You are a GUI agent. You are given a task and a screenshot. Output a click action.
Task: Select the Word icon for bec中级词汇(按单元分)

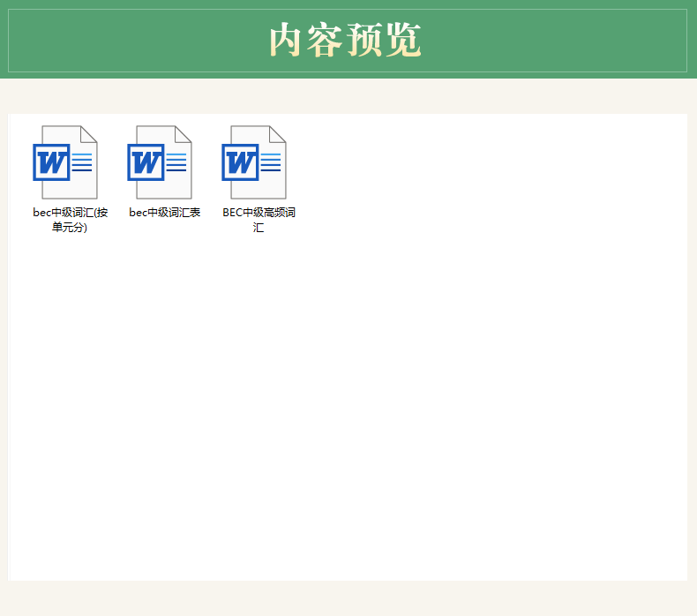[x=65, y=162]
